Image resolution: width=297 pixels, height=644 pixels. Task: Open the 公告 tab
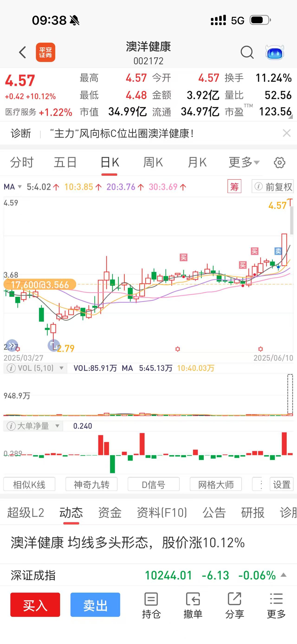click(214, 513)
